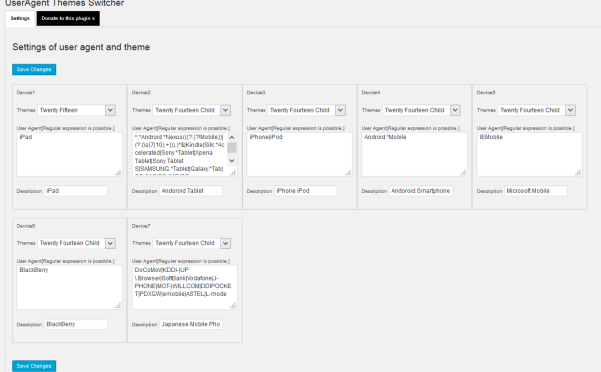Click scroll down arrow in Device2 user agent box
The height and width of the screenshot is (372, 601).
pyautogui.click(x=232, y=161)
